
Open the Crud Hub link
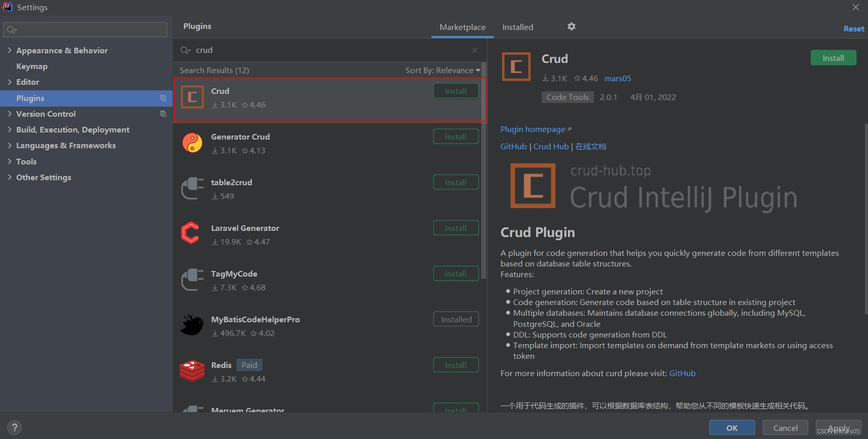[551, 147]
